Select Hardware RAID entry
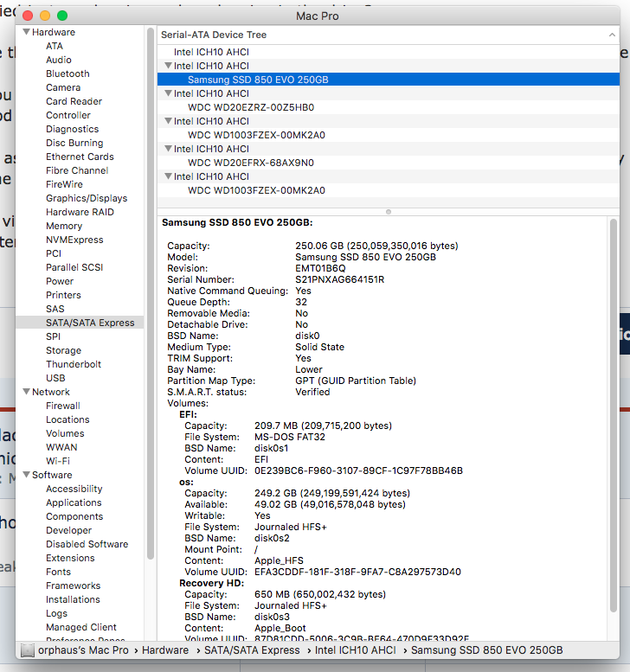The image size is (630, 672). [80, 212]
